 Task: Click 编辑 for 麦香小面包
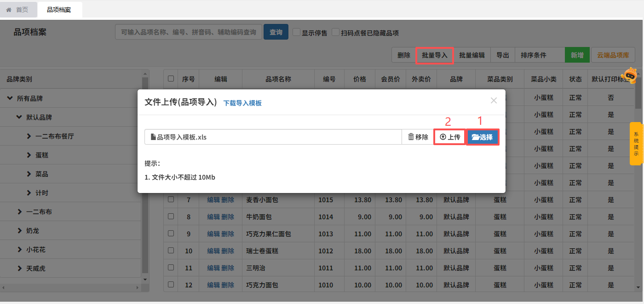tap(213, 200)
